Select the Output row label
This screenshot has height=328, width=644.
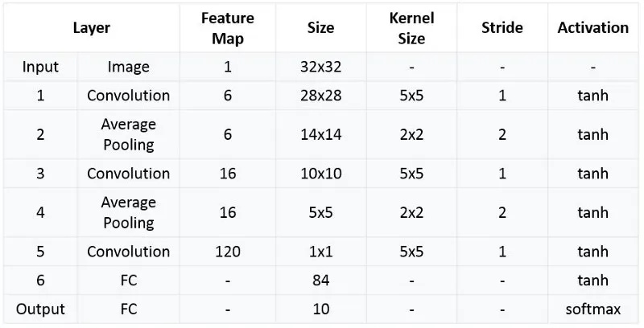click(x=40, y=310)
